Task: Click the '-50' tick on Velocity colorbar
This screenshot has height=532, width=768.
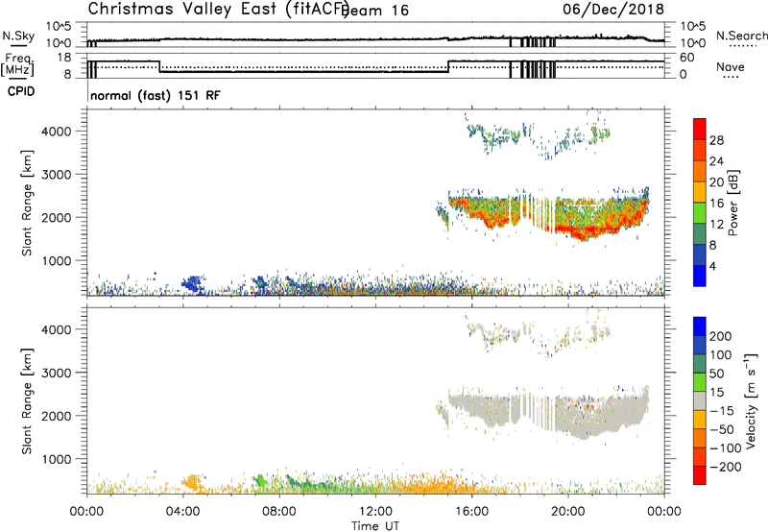Action: coord(722,429)
